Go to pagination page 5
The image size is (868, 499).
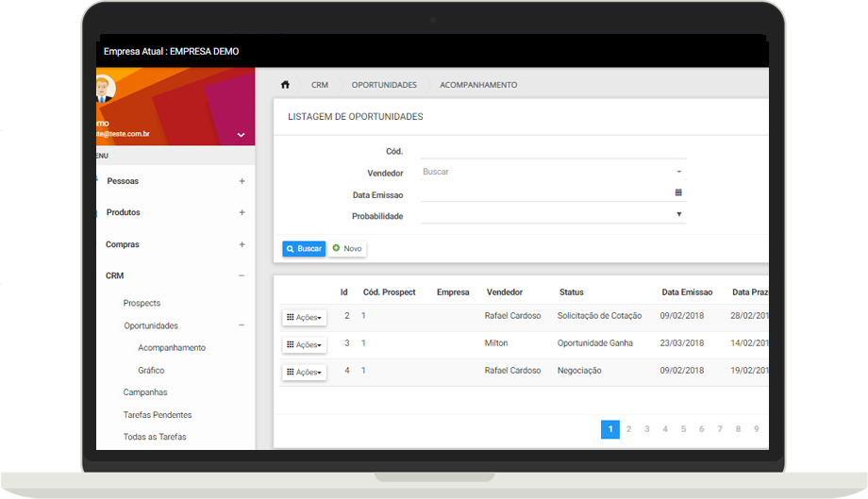684,429
